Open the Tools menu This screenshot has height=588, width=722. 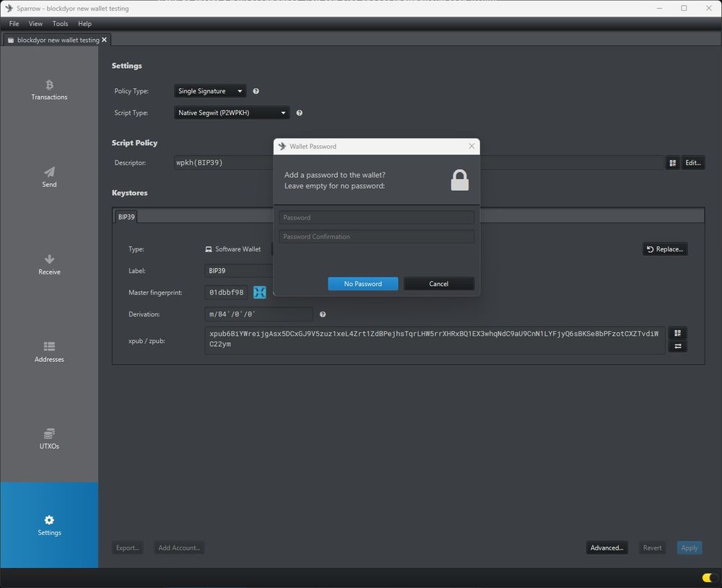60,24
